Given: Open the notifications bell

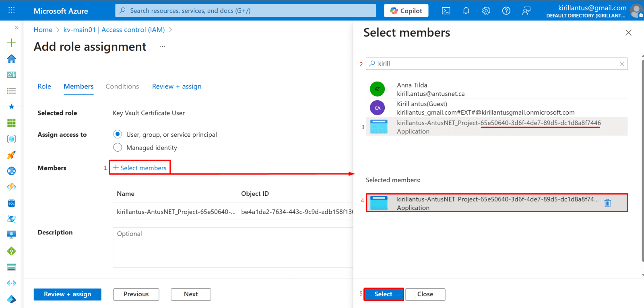Looking at the screenshot, I should (466, 11).
